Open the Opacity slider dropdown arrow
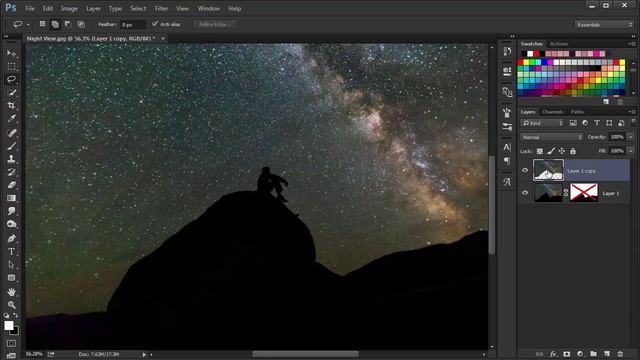This screenshot has height=360, width=640. [x=631, y=137]
